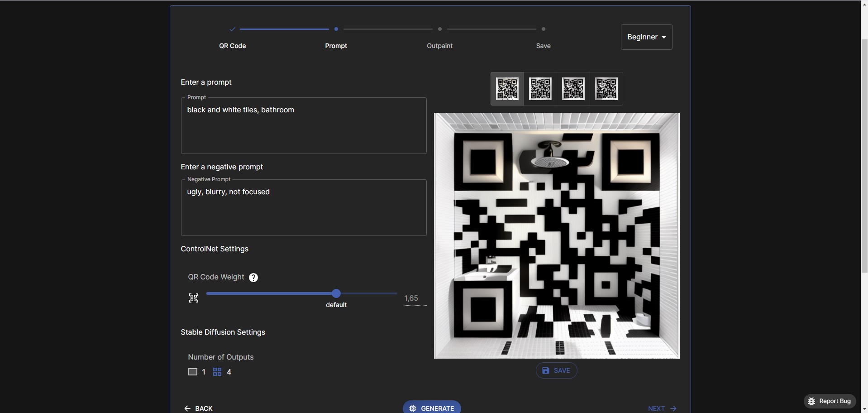Select four outputs grid option
The image size is (868, 413).
[x=222, y=372]
